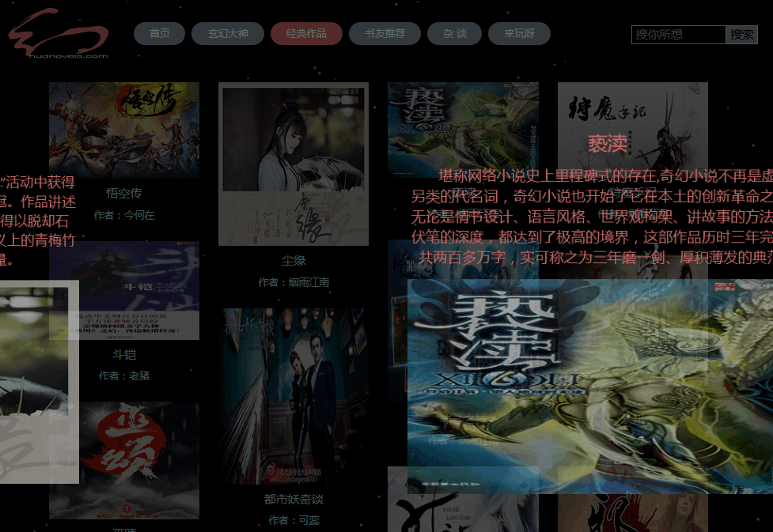
Task: Click the 搜索 search button
Action: (x=741, y=35)
